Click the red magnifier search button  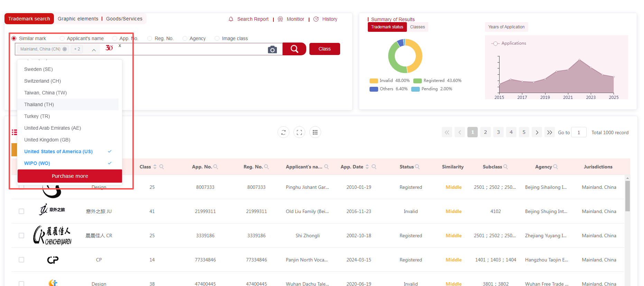pyautogui.click(x=294, y=49)
